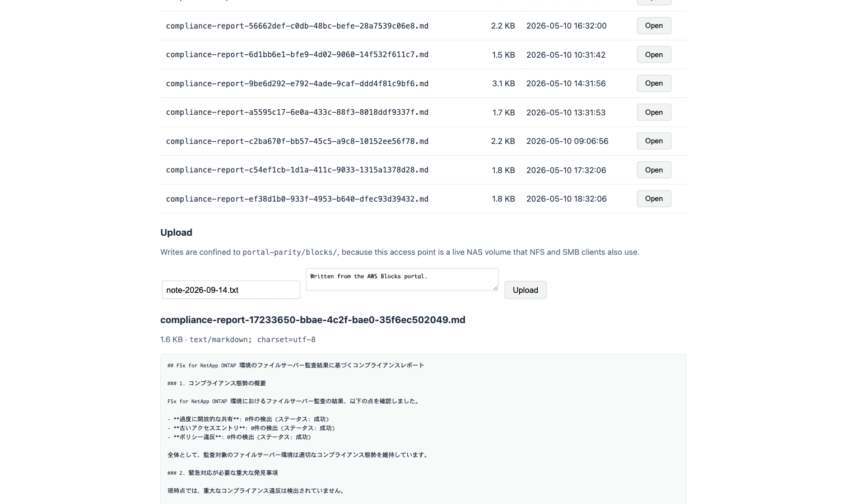Click timestamp 2026-05-10 09:06:56

tap(567, 141)
